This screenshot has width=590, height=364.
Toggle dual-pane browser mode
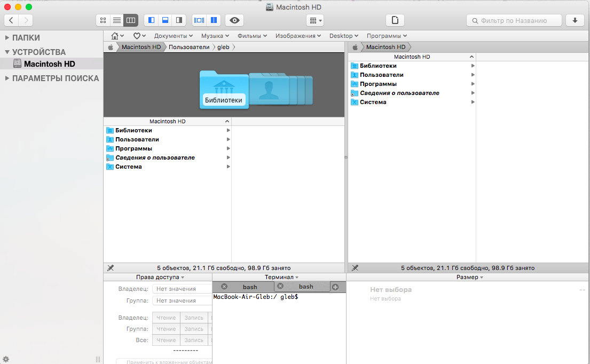[x=214, y=20]
